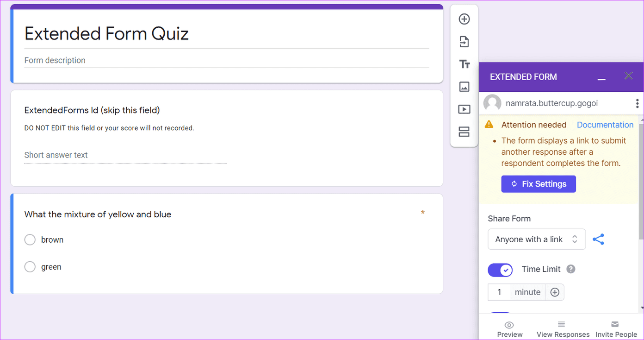
Task: Click the share form icon
Action: pyautogui.click(x=598, y=239)
